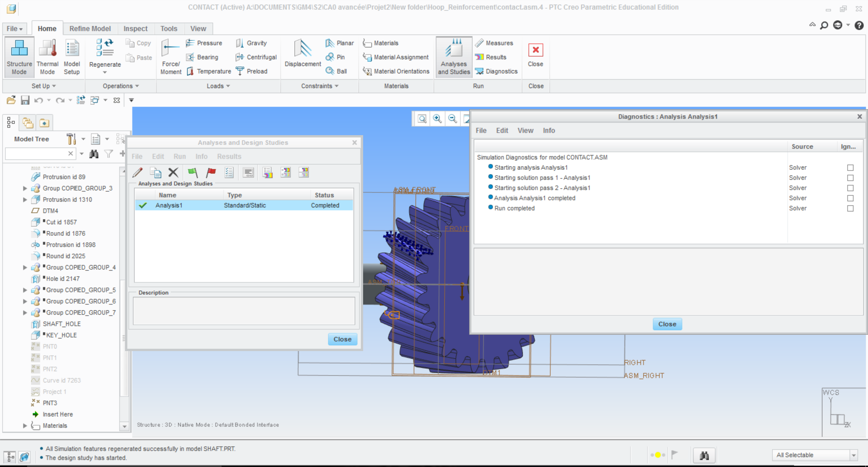Open Measures
The height and width of the screenshot is (467, 868).
tap(494, 43)
